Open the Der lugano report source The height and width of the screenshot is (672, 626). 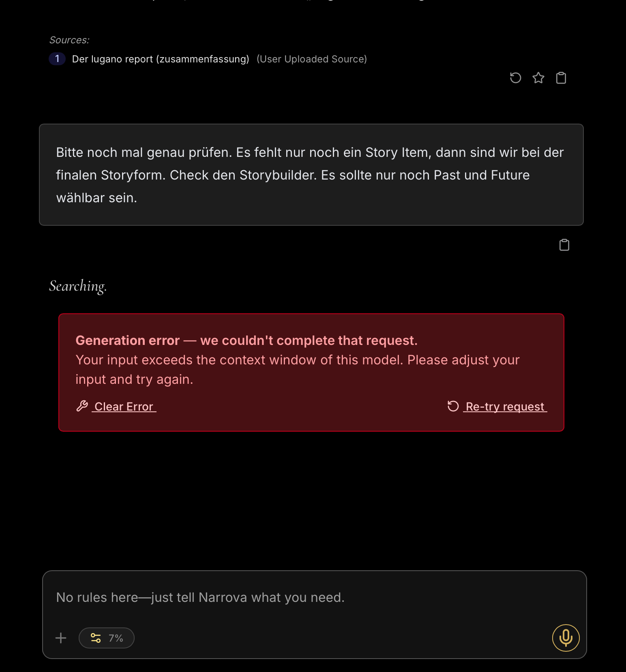[x=161, y=59]
